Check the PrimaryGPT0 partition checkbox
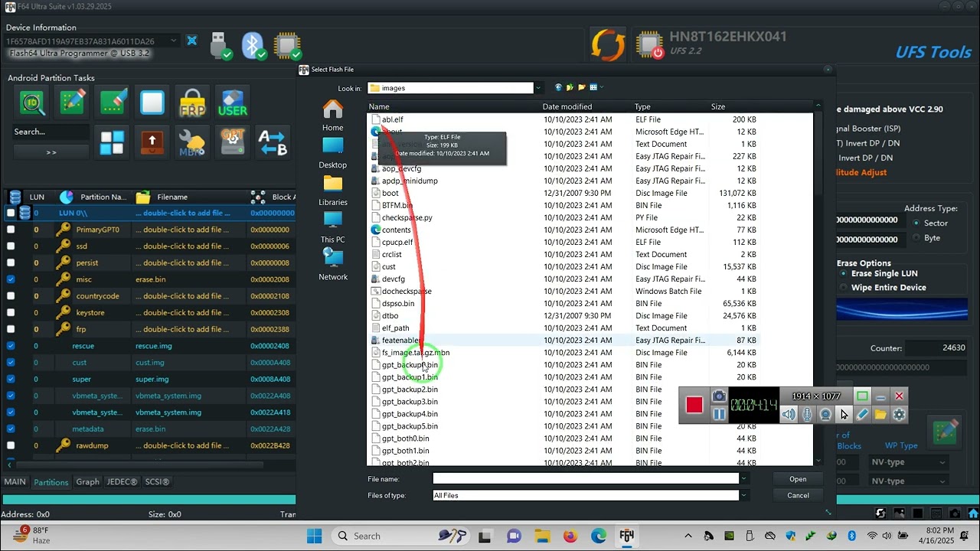The height and width of the screenshot is (551, 980). click(11, 230)
